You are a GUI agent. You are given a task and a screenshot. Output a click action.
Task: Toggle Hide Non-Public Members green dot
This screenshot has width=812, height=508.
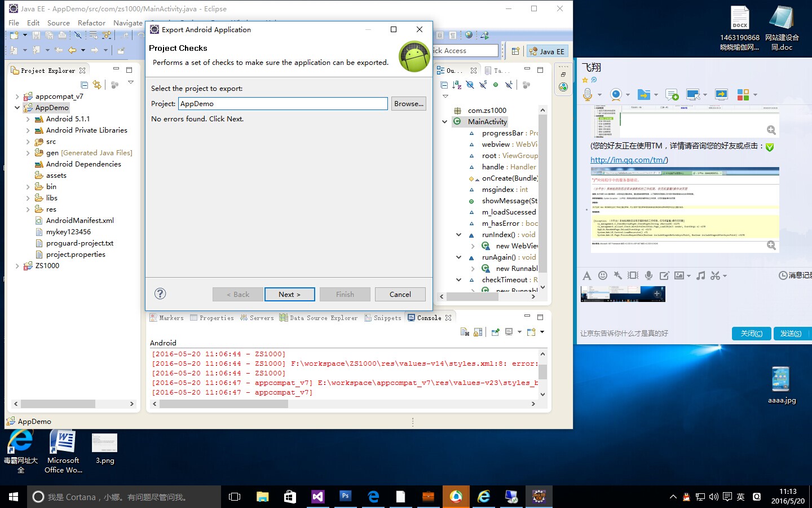point(496,85)
